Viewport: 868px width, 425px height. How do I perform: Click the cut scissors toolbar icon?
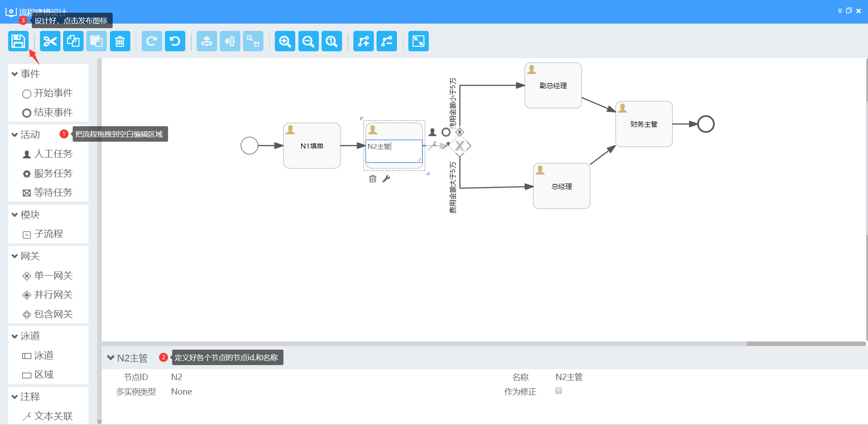coord(50,41)
